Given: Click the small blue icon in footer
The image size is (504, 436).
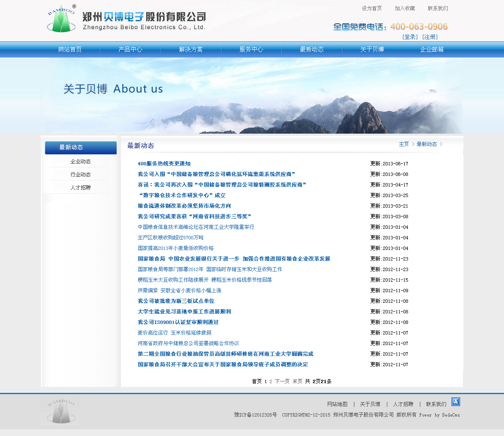Looking at the screenshot, I should [x=455, y=402].
